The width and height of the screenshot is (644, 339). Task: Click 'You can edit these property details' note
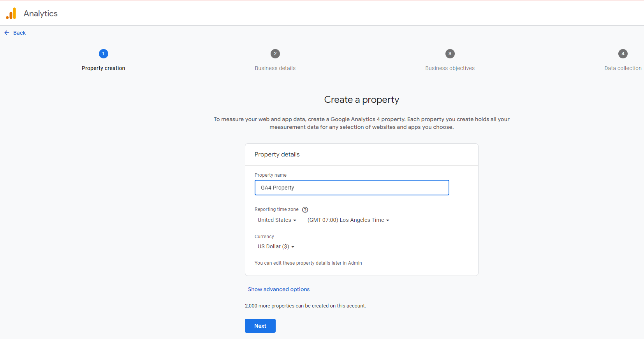click(308, 263)
